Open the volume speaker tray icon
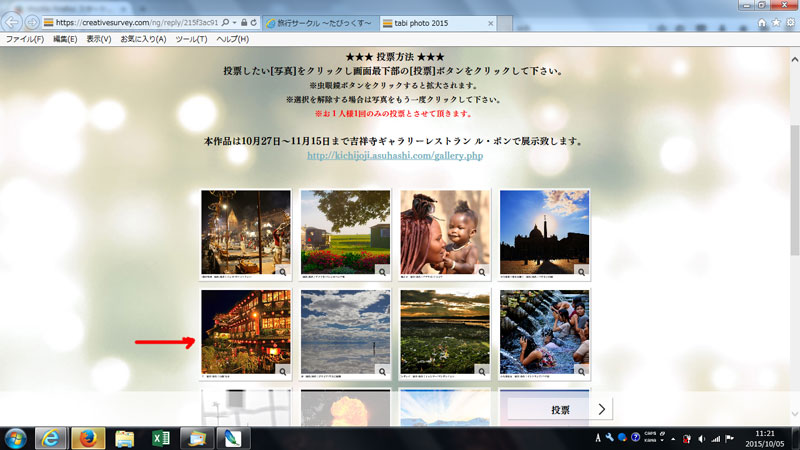The height and width of the screenshot is (450, 800). tap(702, 439)
